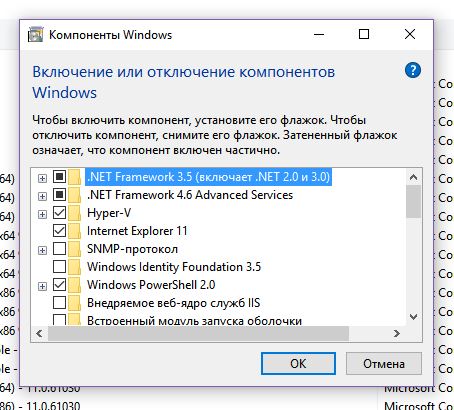
Task: Expand the Windows PowerShell 2.0 node
Action: coord(42,286)
